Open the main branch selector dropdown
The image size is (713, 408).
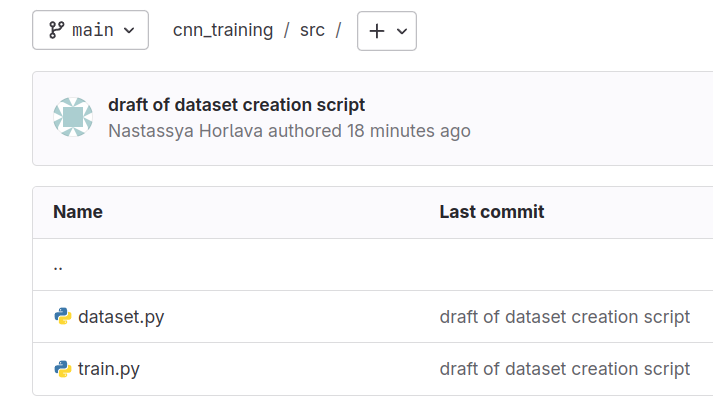(x=90, y=31)
